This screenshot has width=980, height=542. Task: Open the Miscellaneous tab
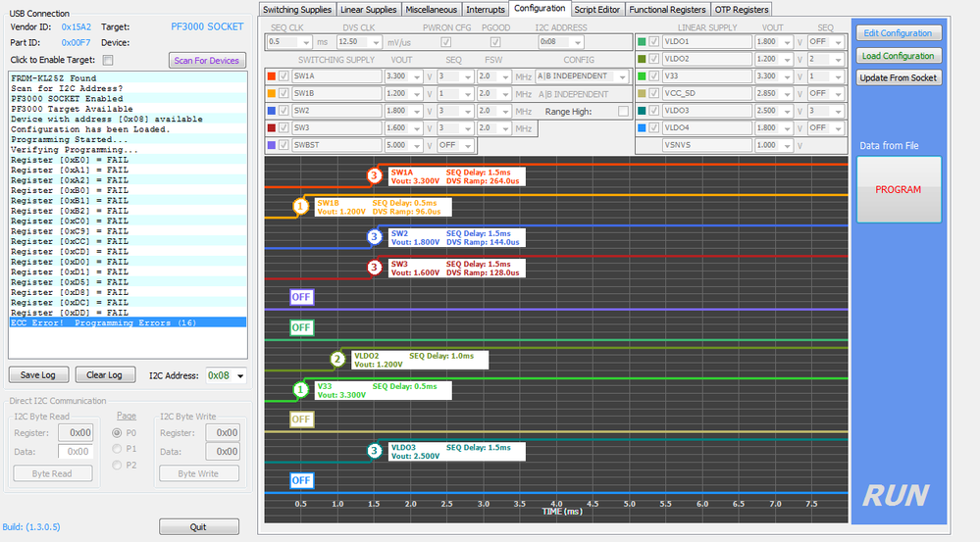(x=432, y=10)
